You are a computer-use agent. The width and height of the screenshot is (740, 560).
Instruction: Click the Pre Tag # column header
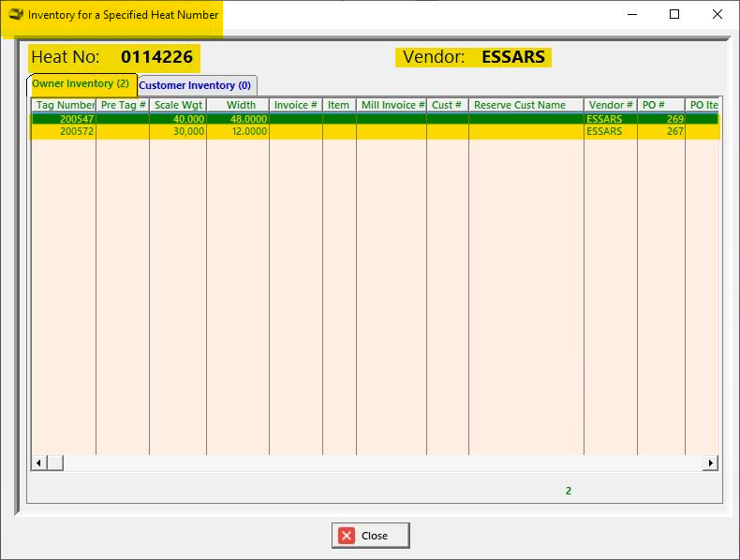(x=123, y=105)
